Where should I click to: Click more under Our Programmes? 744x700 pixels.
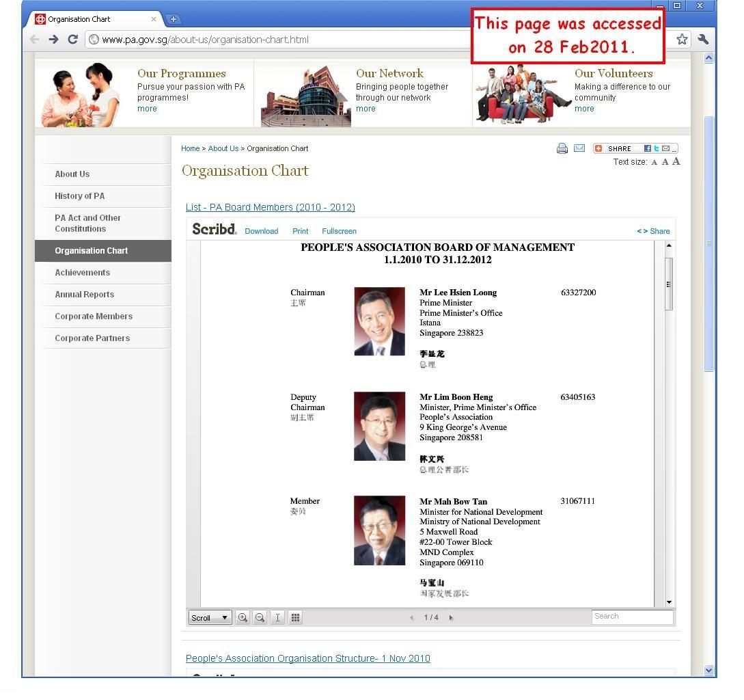tap(147, 109)
